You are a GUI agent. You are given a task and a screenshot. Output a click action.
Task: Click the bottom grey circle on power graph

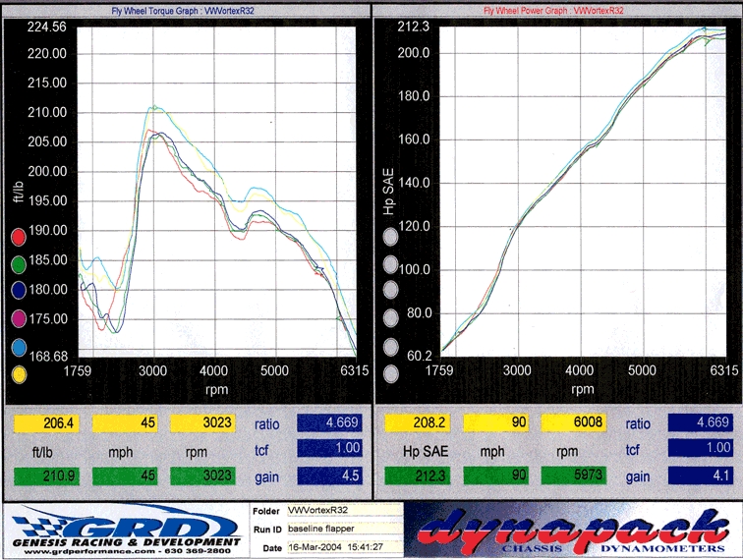(x=391, y=374)
